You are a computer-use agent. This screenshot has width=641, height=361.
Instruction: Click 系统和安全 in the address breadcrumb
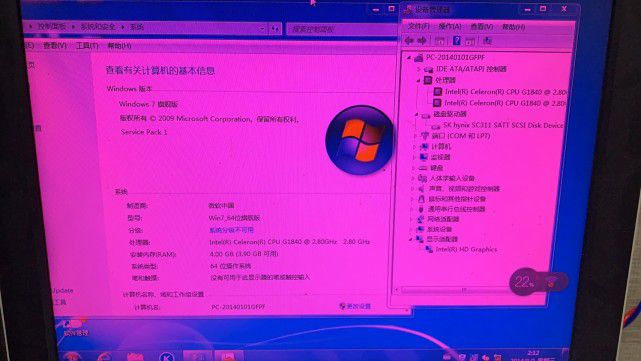98,27
